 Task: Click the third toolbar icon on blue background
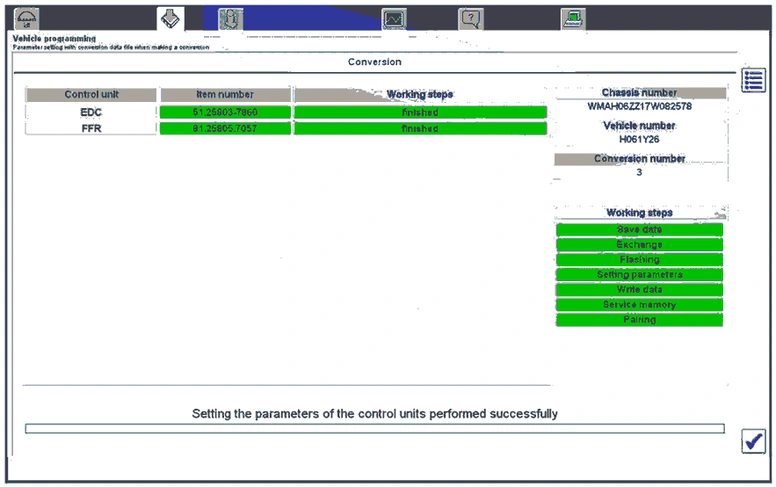pos(230,18)
